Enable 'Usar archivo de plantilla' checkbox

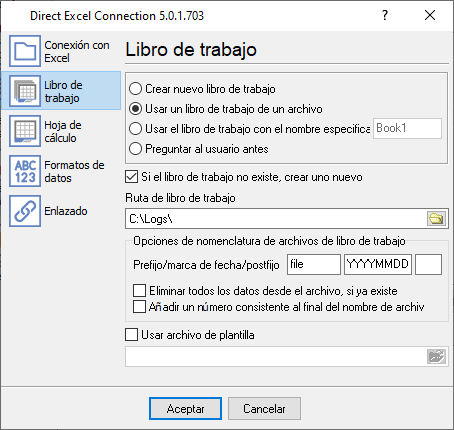click(x=131, y=334)
